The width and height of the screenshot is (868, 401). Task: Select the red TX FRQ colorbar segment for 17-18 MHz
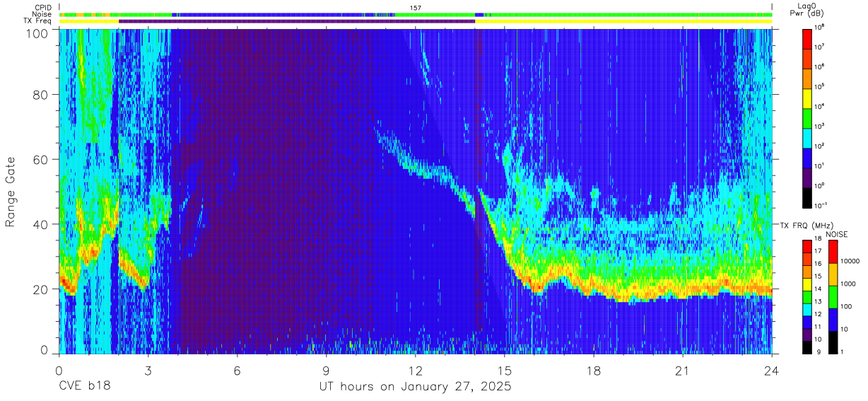click(807, 246)
